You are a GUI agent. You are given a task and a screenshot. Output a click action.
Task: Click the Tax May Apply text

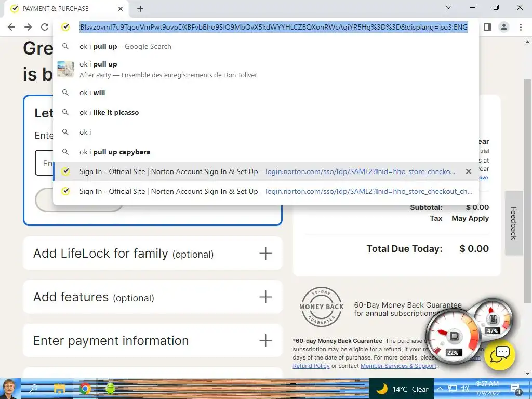click(459, 219)
